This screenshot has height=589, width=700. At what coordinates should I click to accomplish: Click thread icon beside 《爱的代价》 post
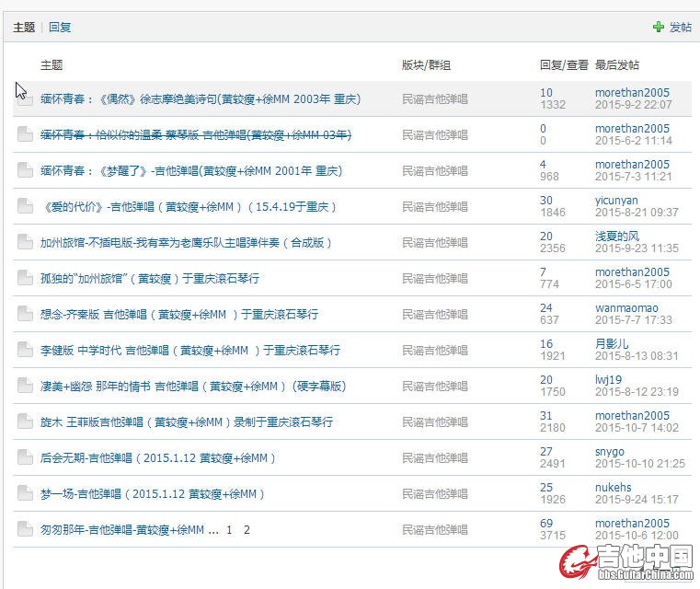click(25, 207)
